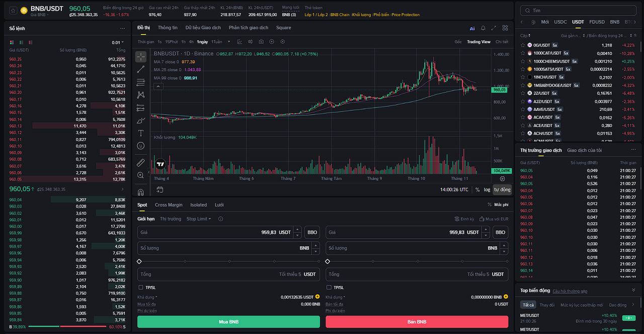This screenshot has height=334, width=644.
Task: Open the indicators icon in chart header
Action: pos(239,42)
